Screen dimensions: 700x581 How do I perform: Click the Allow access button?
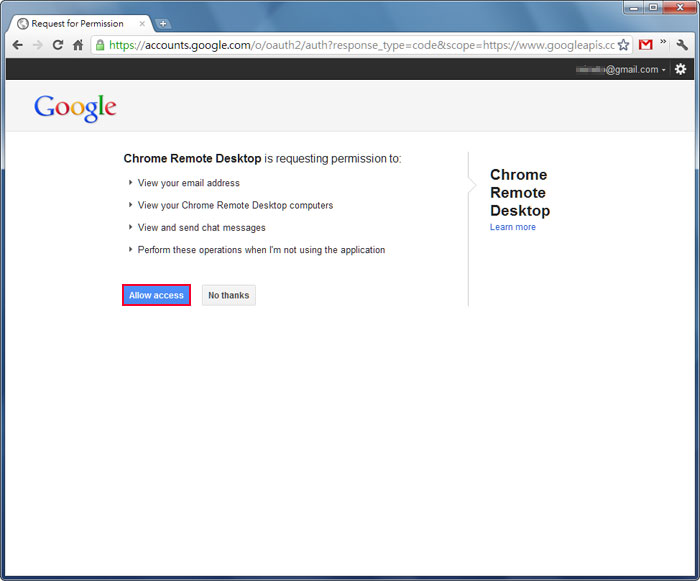(156, 295)
